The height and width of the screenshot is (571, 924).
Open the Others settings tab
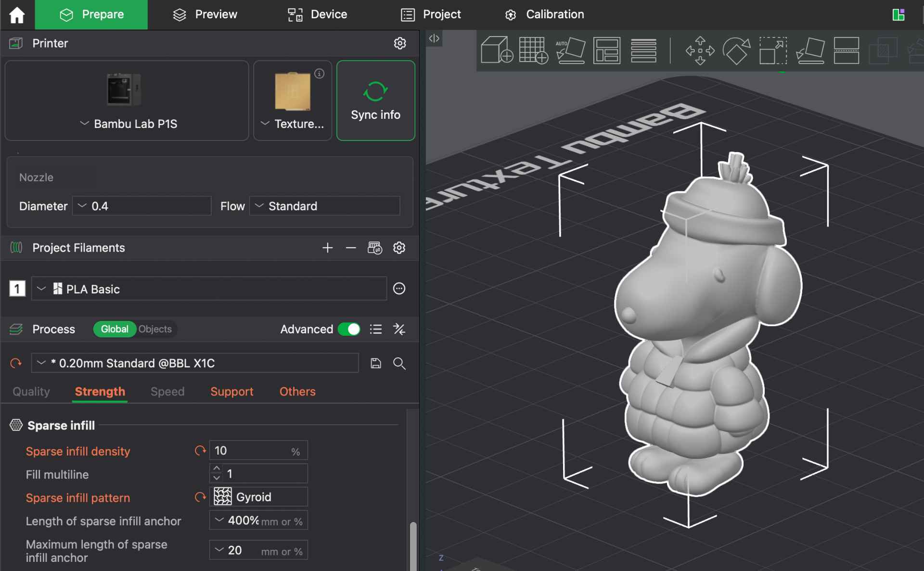click(x=297, y=392)
